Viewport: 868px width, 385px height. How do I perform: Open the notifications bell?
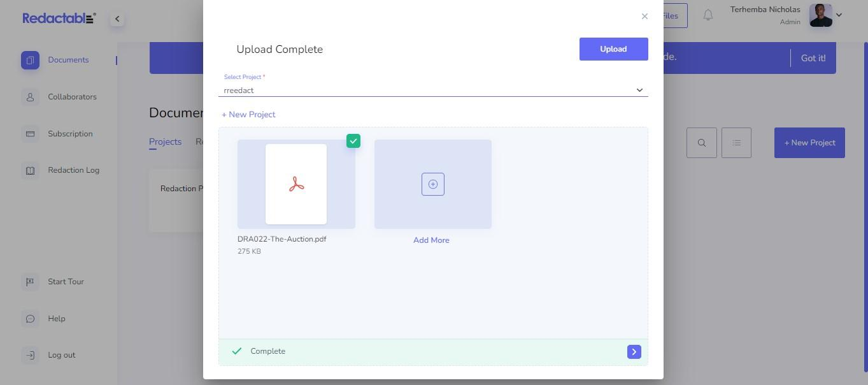708,15
